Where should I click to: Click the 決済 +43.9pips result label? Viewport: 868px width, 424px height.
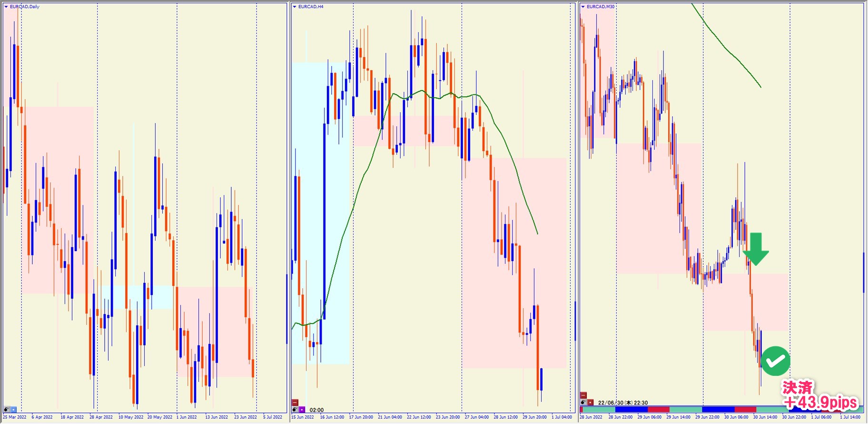coord(819,395)
